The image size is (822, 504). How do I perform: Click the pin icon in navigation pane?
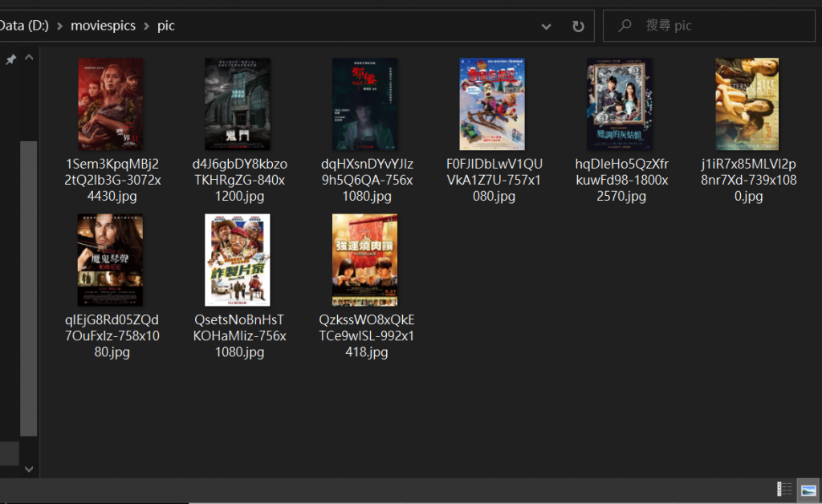tap(10, 59)
